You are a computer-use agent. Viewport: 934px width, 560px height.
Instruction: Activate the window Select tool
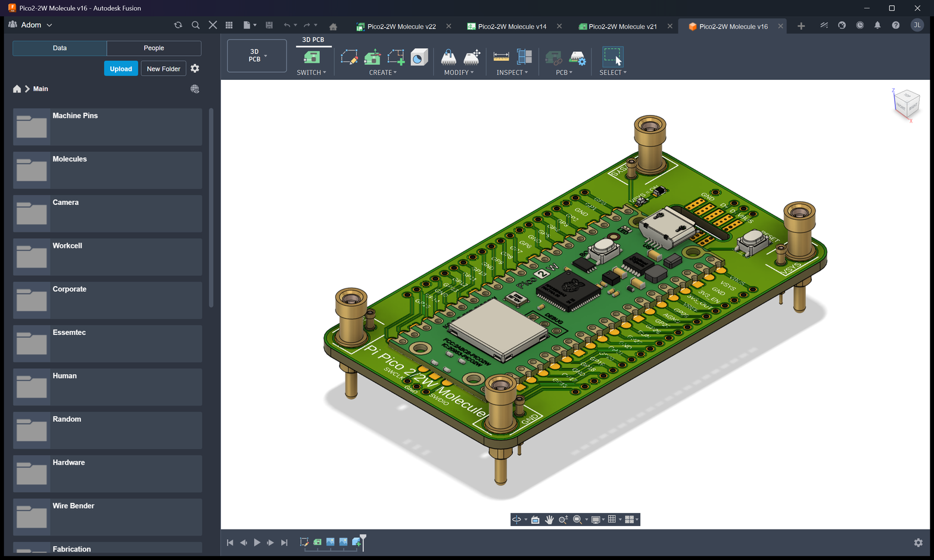[612, 57]
